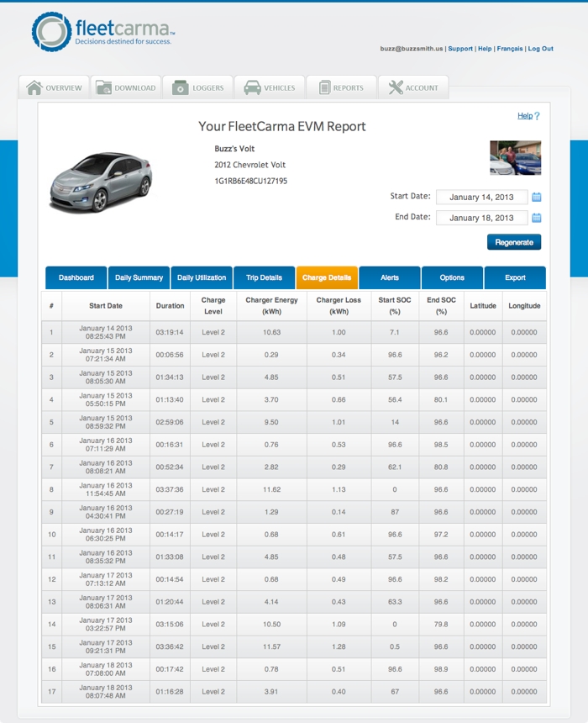This screenshot has height=723, width=588.
Task: Open the Start Date calendar picker
Action: 537,197
